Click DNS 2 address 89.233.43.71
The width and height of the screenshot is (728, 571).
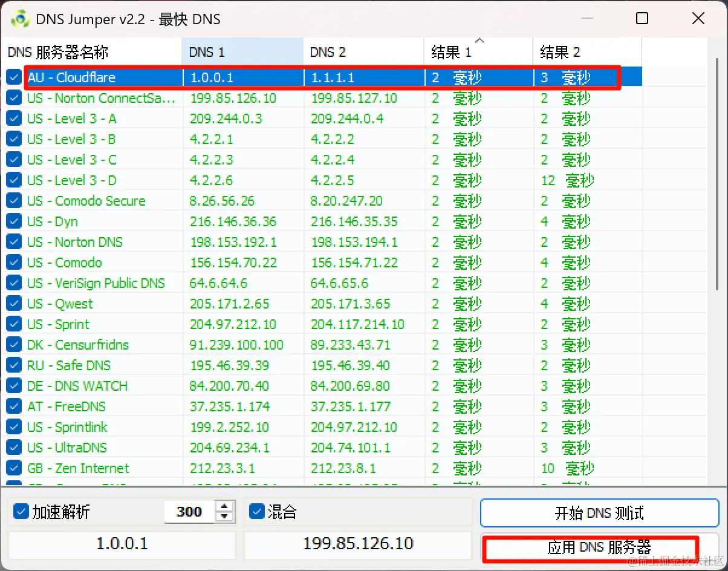pyautogui.click(x=351, y=345)
